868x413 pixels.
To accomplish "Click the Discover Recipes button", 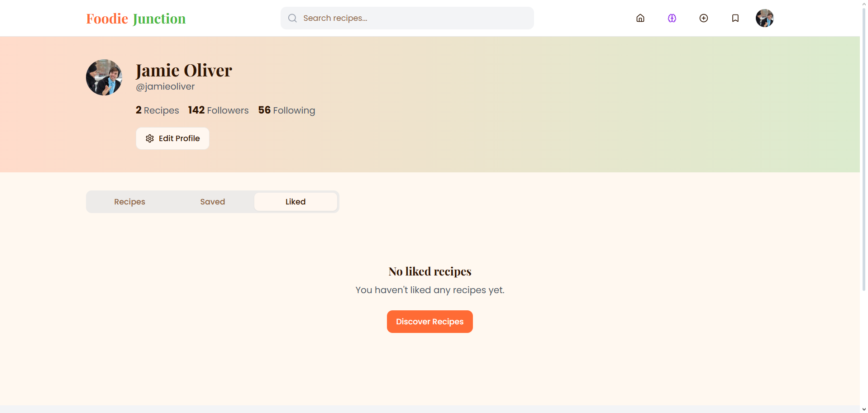I will click(x=429, y=322).
